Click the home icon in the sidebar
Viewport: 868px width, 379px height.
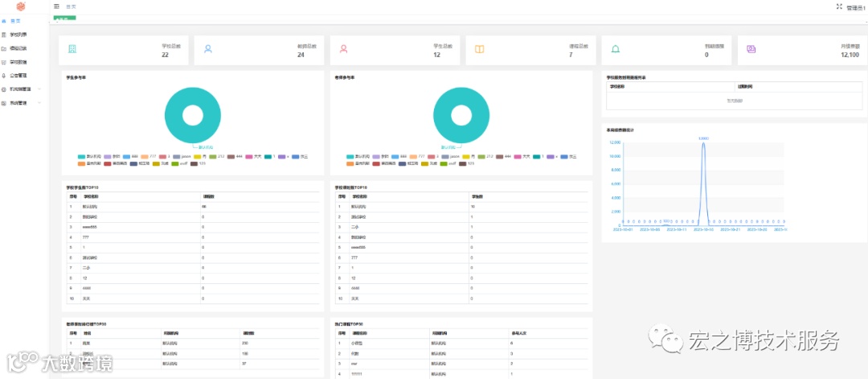(4, 21)
